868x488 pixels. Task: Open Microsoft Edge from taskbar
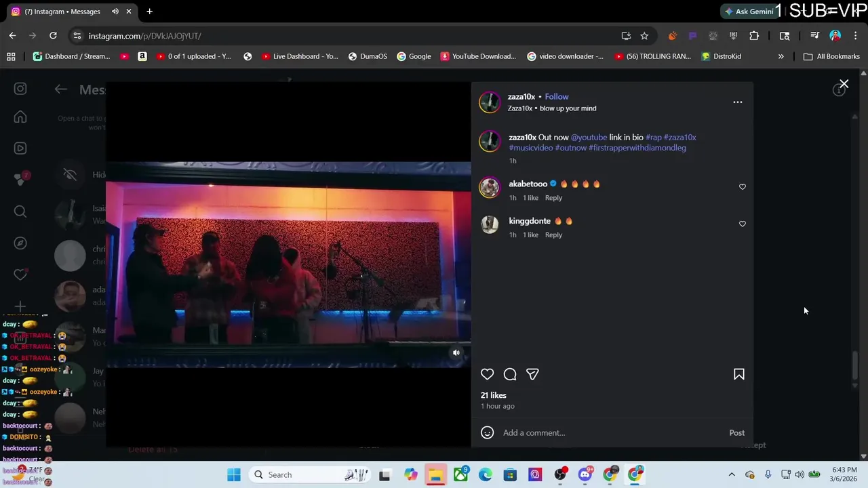tap(486, 474)
